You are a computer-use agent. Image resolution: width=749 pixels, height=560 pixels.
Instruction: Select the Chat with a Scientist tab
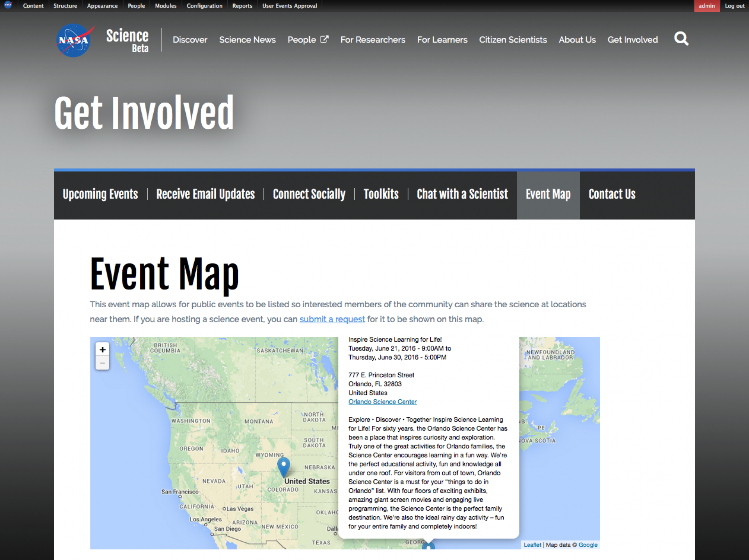click(x=462, y=194)
